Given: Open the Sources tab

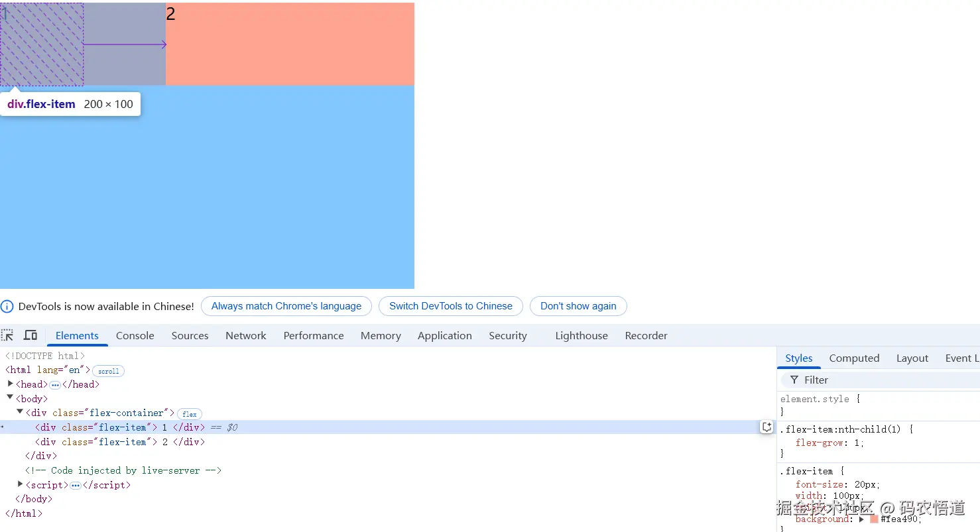Looking at the screenshot, I should coord(190,335).
